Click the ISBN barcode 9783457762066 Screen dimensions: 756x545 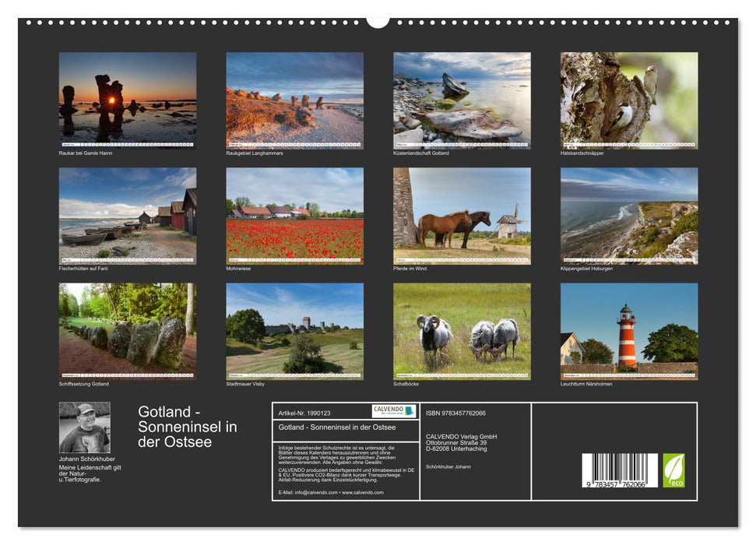(619, 469)
